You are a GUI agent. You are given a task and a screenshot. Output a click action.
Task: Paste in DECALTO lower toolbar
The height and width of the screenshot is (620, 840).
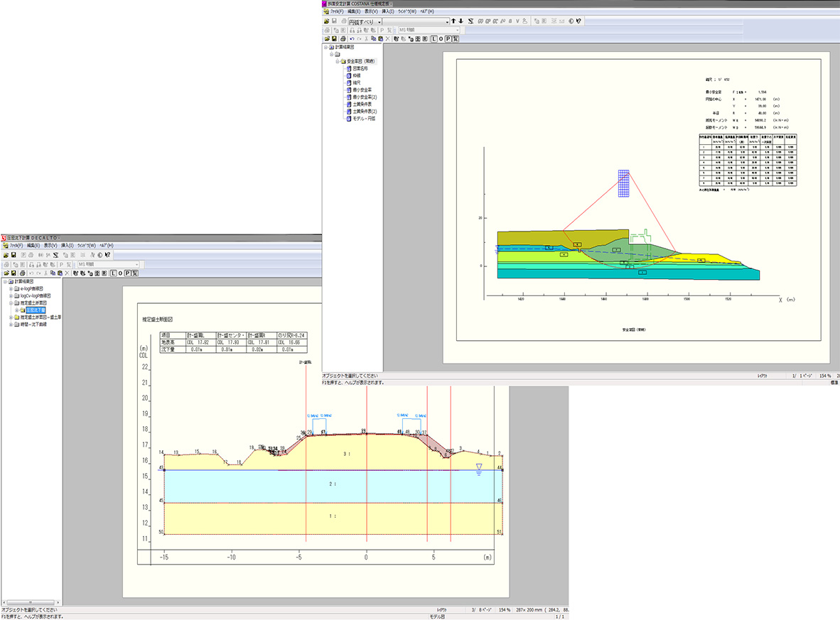(60, 273)
